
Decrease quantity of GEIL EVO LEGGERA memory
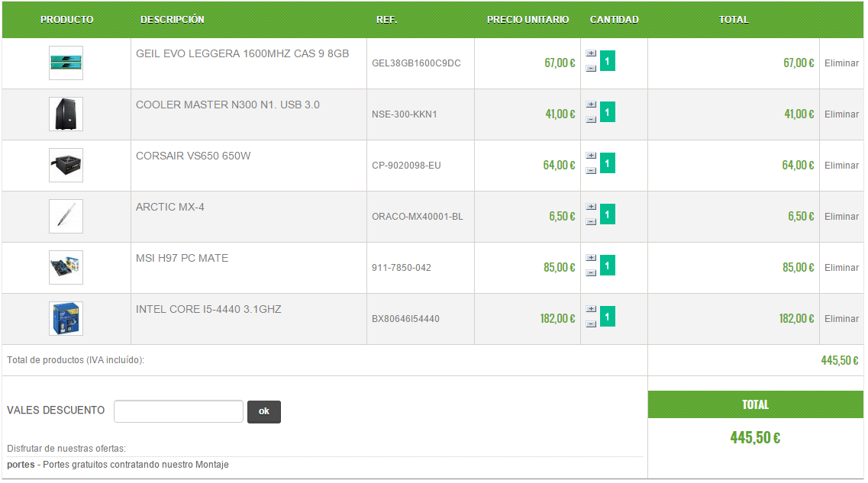(591, 68)
